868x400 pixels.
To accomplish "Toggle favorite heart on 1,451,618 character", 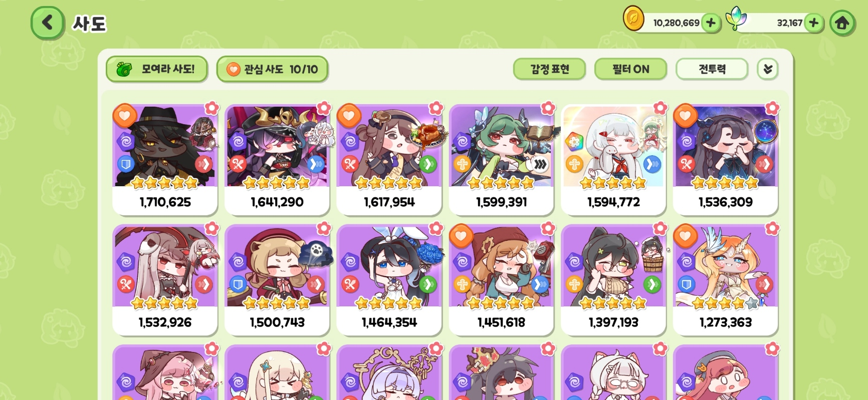I will [461, 236].
